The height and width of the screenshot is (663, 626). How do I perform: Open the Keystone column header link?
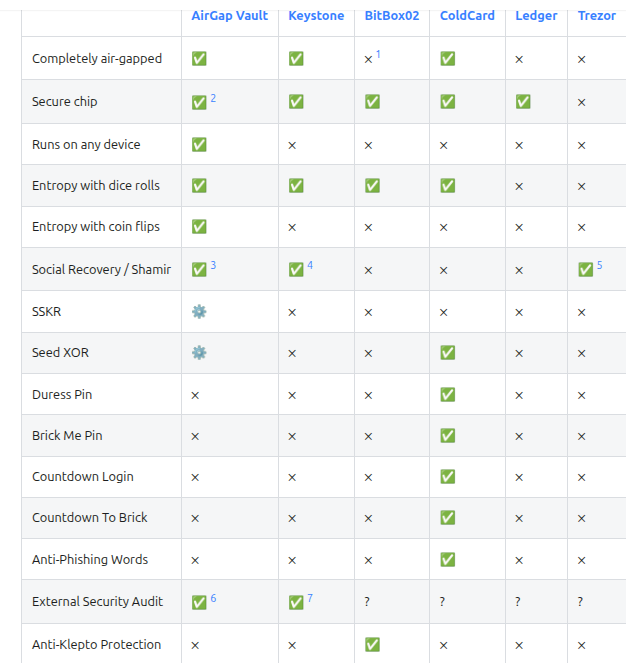[x=316, y=16]
